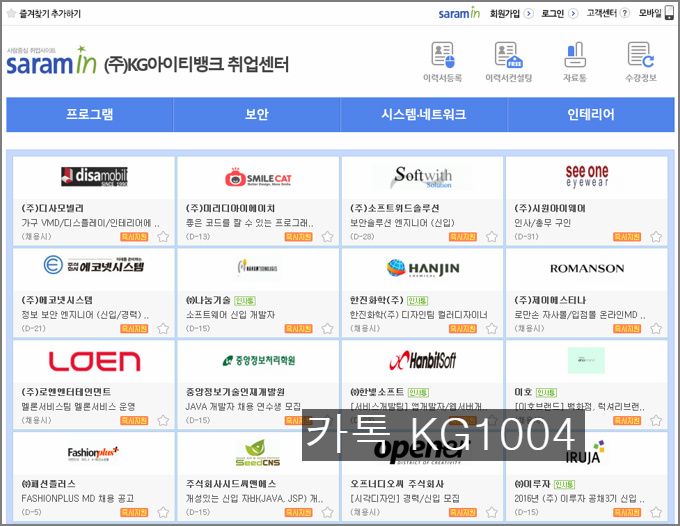
Task: Click the 회원가입 link
Action: pos(505,13)
